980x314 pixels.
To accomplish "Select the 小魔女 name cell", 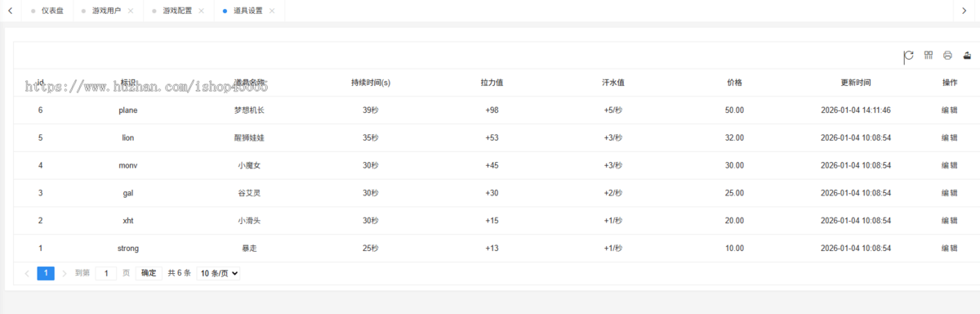I will click(249, 165).
